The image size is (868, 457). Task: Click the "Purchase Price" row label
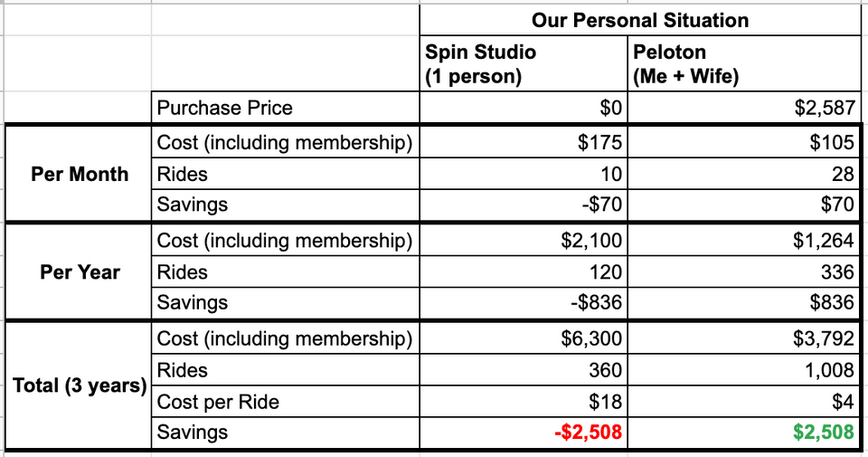[225, 108]
